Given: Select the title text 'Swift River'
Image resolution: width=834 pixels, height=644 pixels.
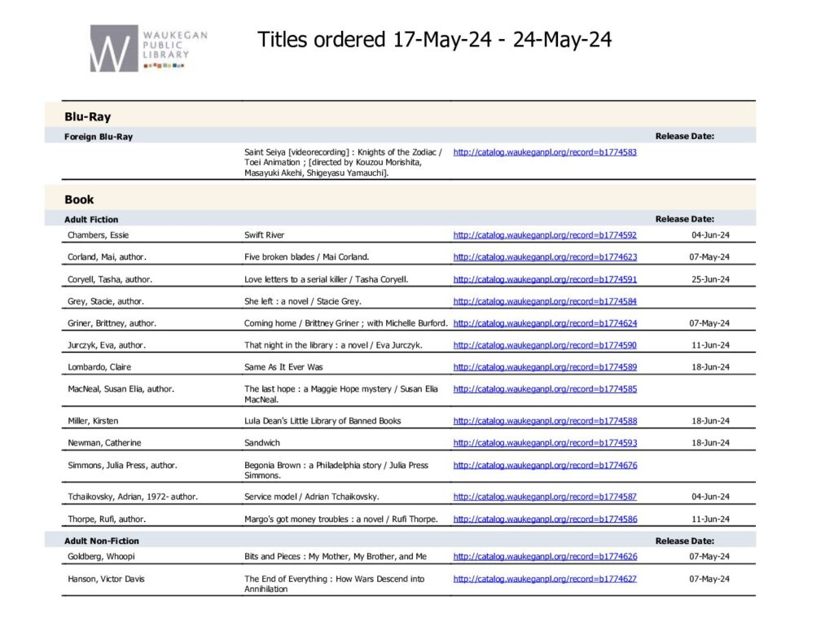Looking at the screenshot, I should pyautogui.click(x=265, y=235).
